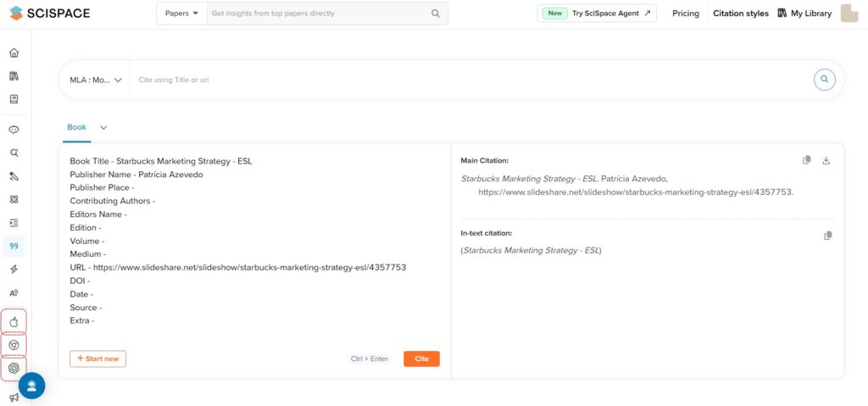This screenshot has width=868, height=406.
Task: Click the orange Cite button
Action: 422,359
